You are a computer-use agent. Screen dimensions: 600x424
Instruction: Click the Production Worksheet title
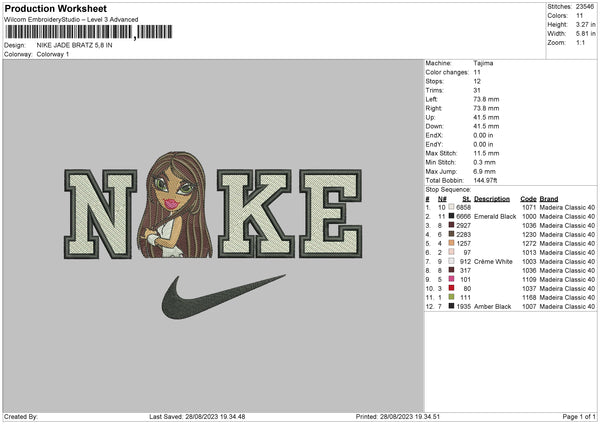[x=55, y=9]
